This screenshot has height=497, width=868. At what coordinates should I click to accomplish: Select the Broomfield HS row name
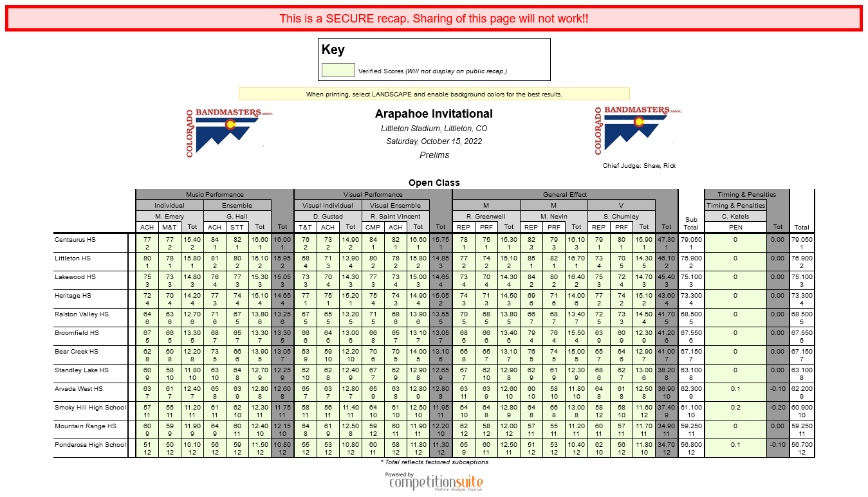77,333
